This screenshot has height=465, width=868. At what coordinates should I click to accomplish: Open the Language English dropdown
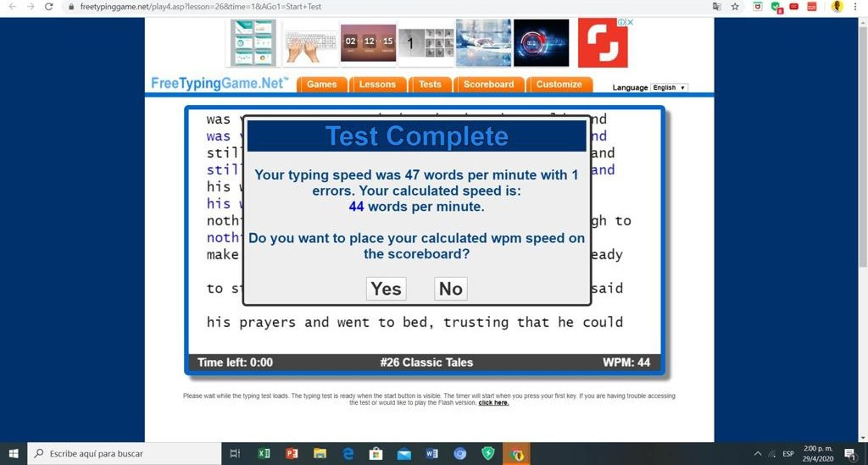click(x=669, y=87)
